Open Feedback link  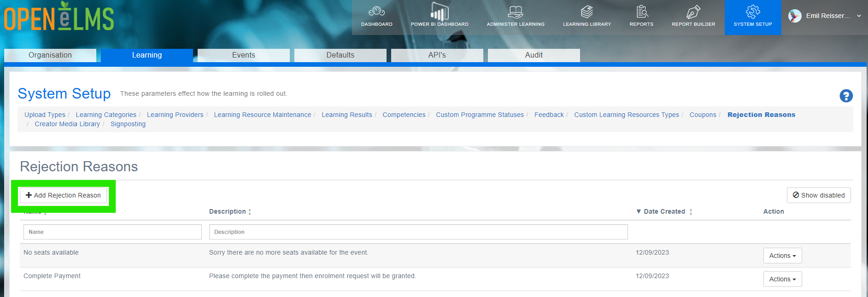pos(549,115)
